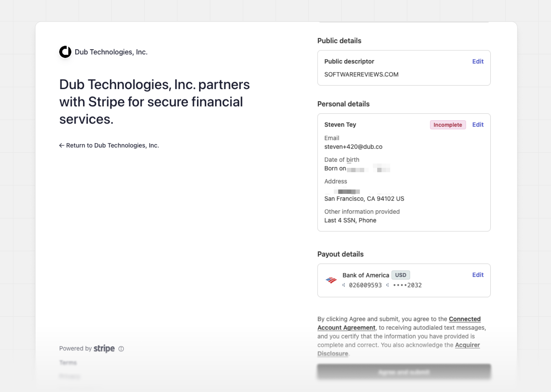551x392 pixels.
Task: Click the headline about partnering with Stripe
Action: [155, 102]
